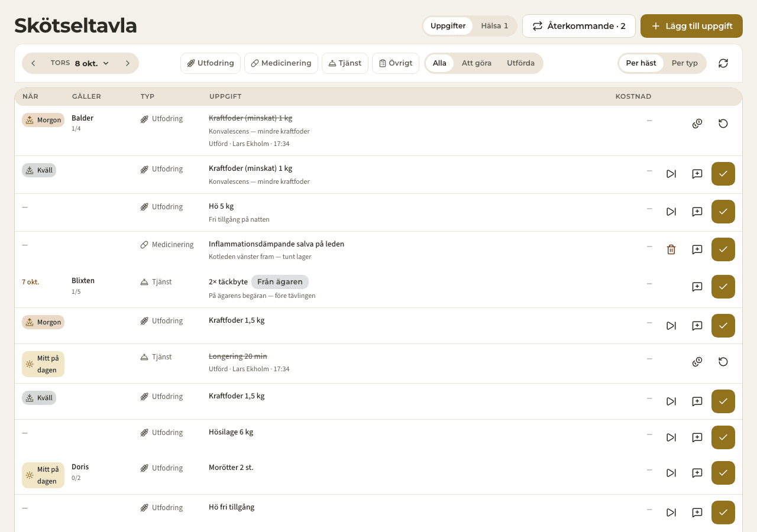The width and height of the screenshot is (757, 532).
Task: Go to the previous day with left chevron
Action: (33, 63)
